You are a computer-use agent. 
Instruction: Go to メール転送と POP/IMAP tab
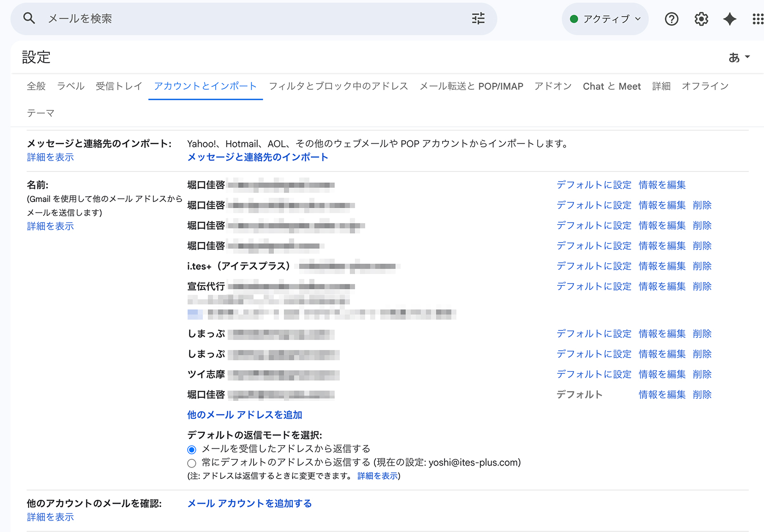(x=471, y=86)
